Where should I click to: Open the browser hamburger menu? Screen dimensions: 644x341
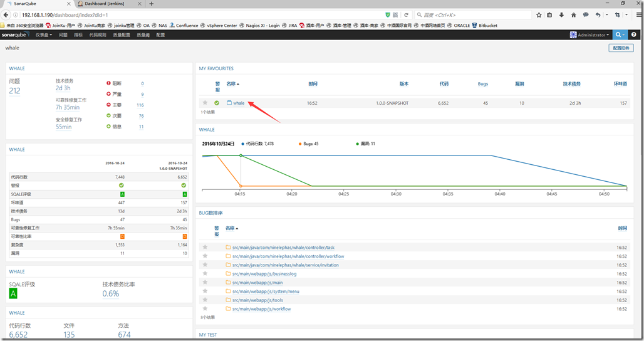639,15
